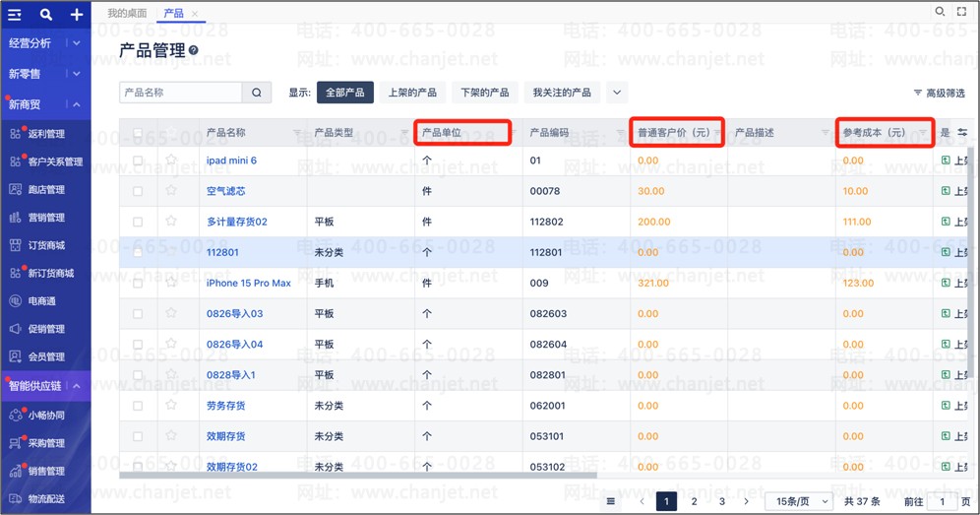Open 返利管理 in the sidebar
The height and width of the screenshot is (515, 980).
(x=46, y=134)
